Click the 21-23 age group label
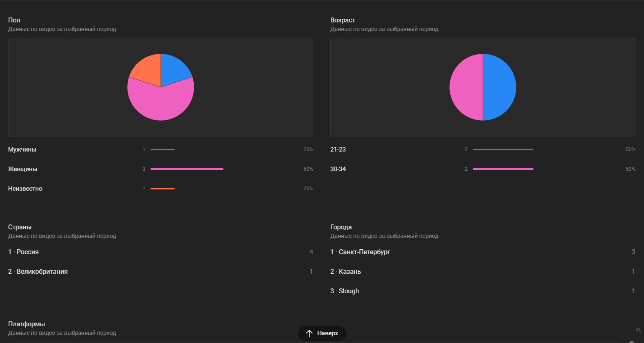This screenshot has height=343, width=644. coord(338,150)
